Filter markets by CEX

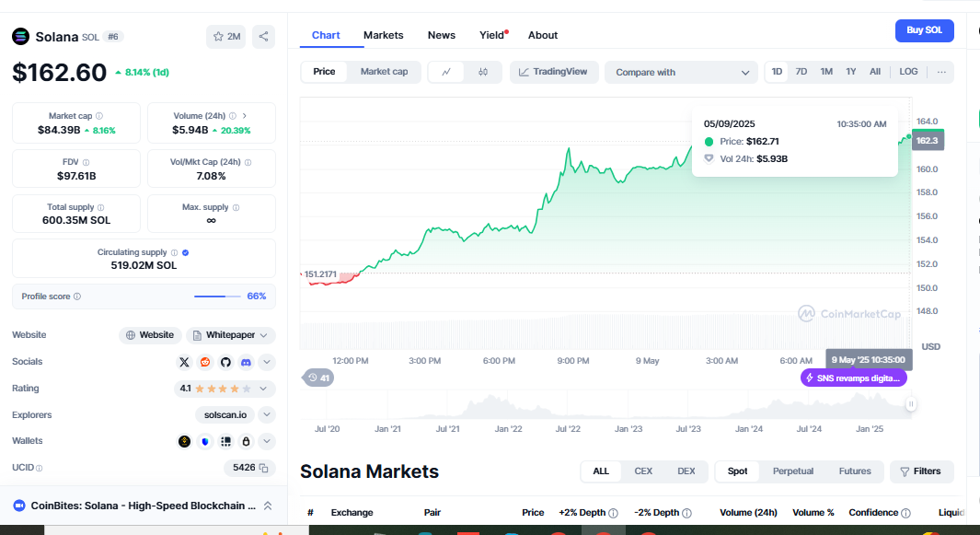coord(643,471)
